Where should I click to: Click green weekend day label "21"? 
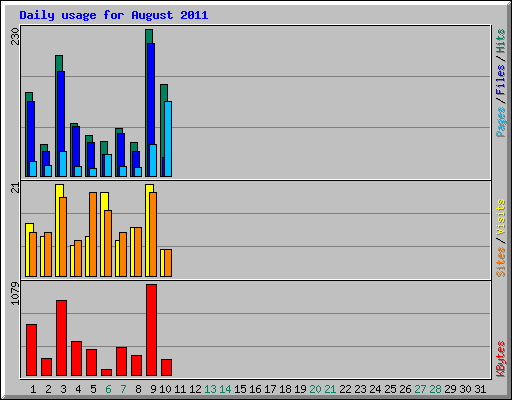[330, 389]
